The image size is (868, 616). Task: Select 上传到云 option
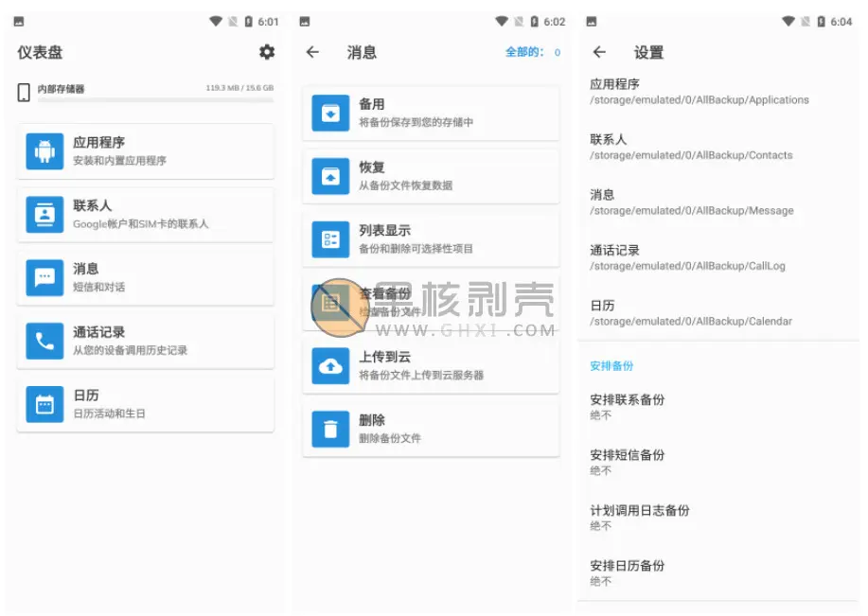click(432, 366)
